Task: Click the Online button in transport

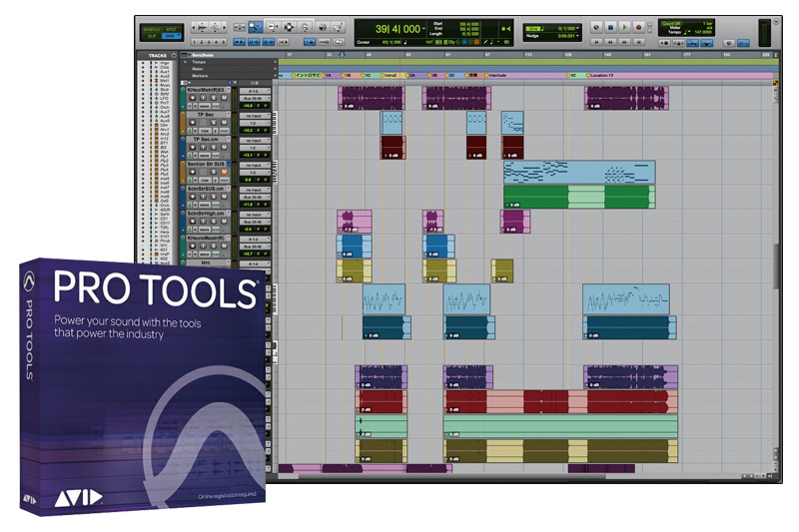Action: coord(596,27)
